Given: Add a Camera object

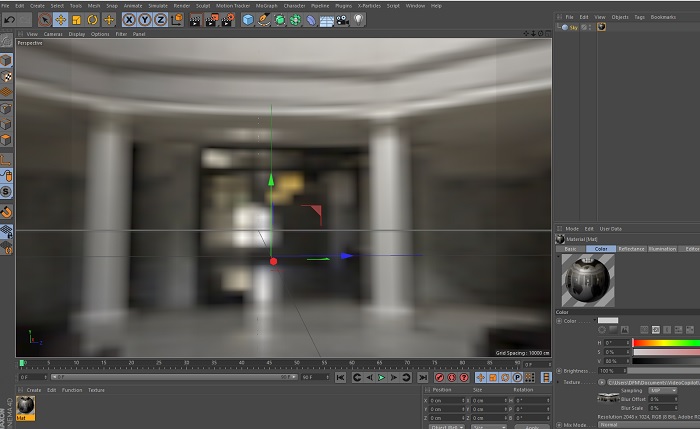Looking at the screenshot, I should coord(342,20).
